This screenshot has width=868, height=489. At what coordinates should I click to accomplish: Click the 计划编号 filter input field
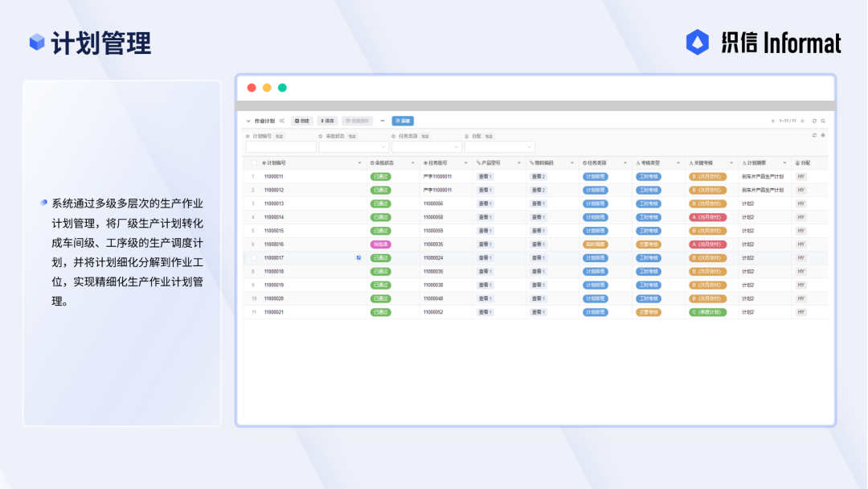tap(280, 146)
